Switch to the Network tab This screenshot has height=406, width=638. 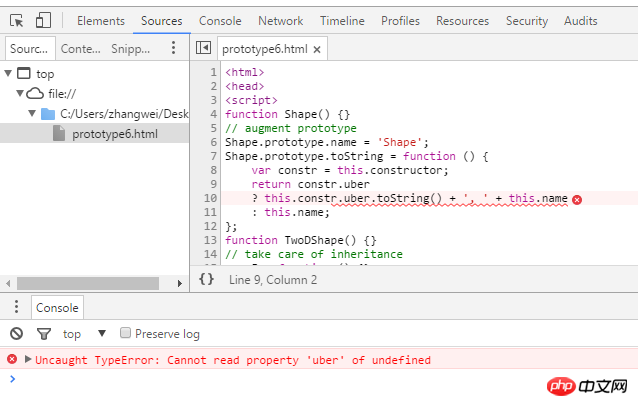(280, 20)
